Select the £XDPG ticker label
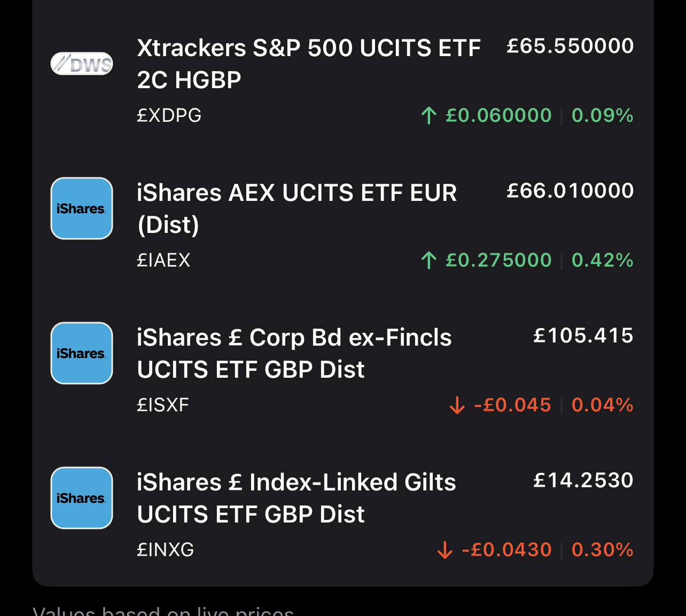Image resolution: width=686 pixels, height=616 pixels. 169,115
